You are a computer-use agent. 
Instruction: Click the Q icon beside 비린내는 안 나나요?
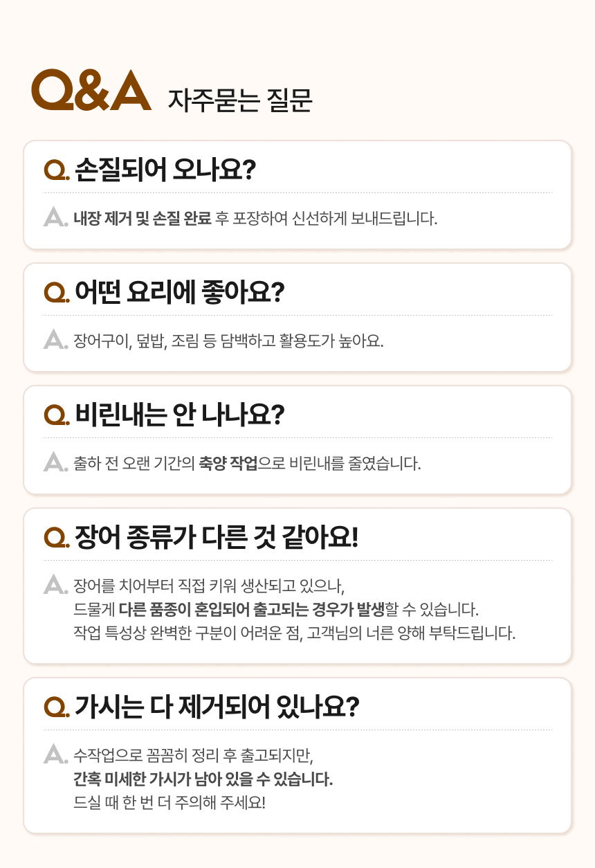55,415
